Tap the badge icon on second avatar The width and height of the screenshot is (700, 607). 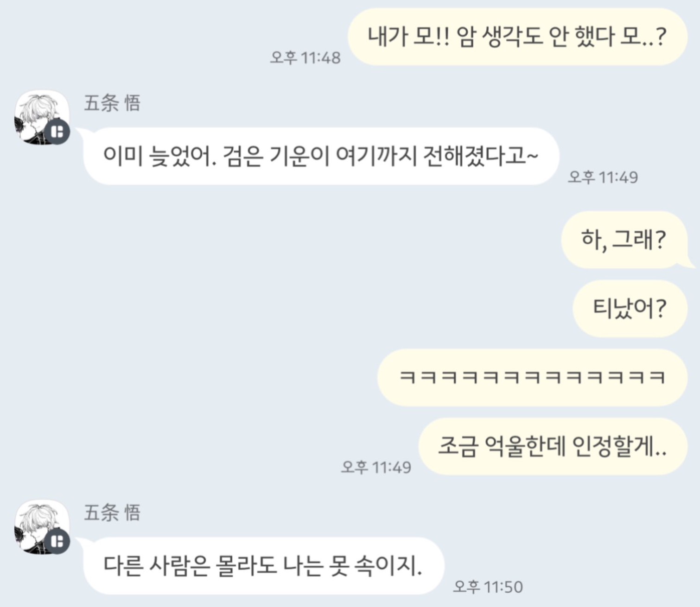(57, 542)
